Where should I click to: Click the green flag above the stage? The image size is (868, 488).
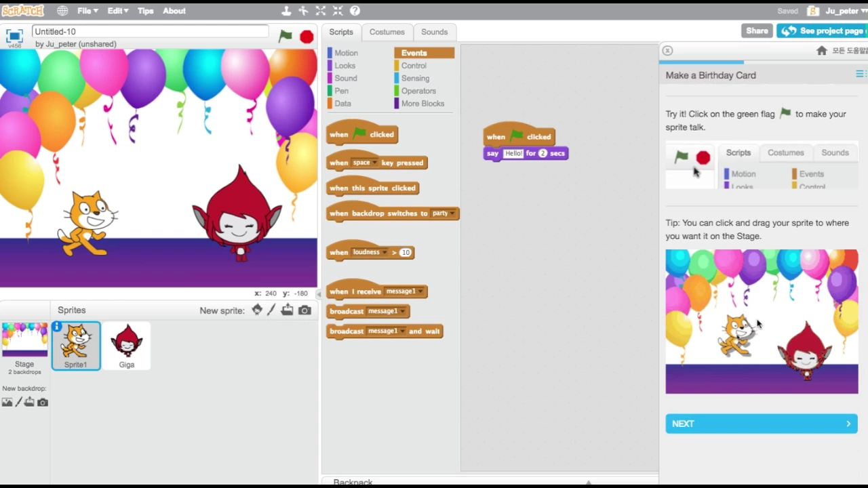point(285,36)
